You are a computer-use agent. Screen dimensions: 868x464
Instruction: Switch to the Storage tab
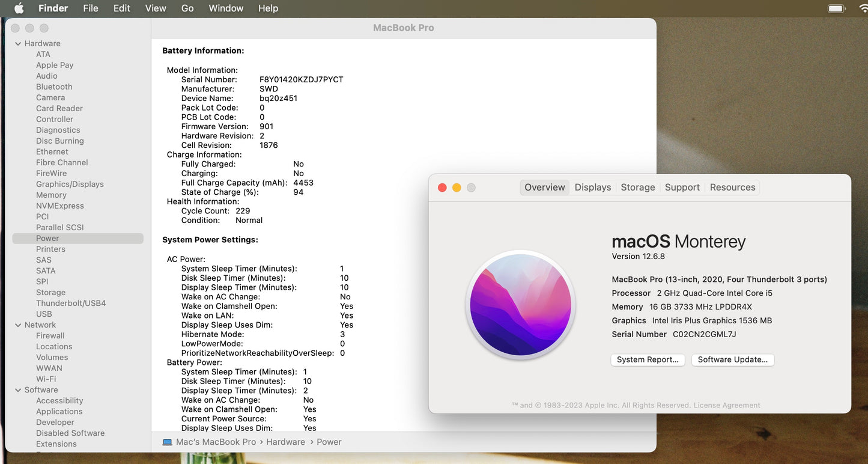click(638, 188)
